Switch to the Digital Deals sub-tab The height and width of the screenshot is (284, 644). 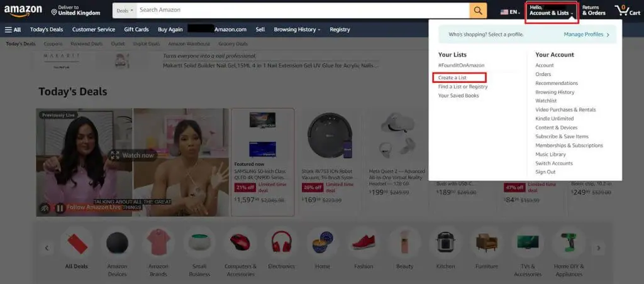[x=146, y=44]
